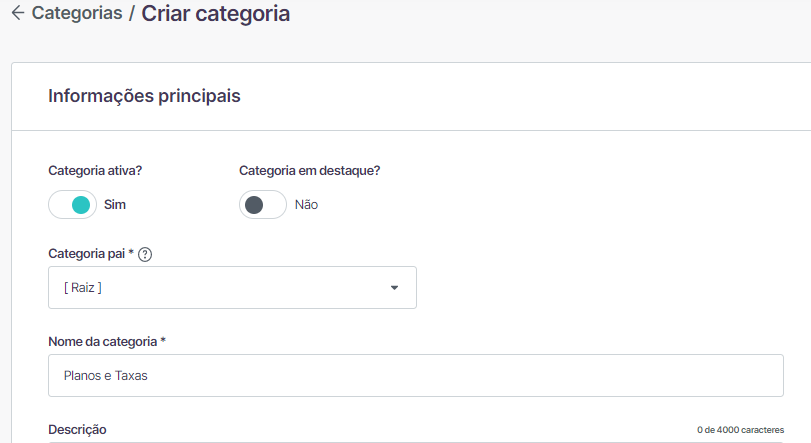Click the teal knob of the active toggle

coord(81,205)
